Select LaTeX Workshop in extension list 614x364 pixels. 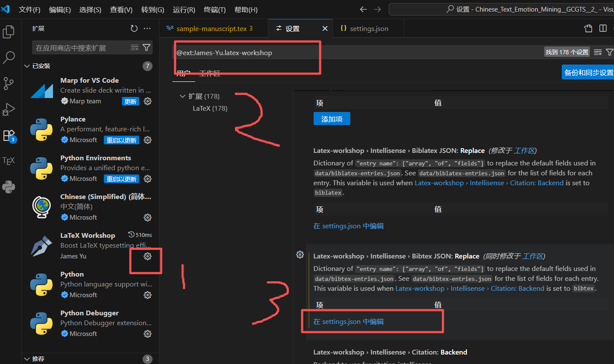90,246
